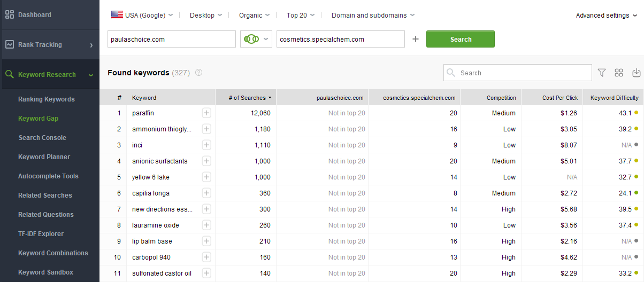
Task: Select the keyword 'anionic surfactants'
Action: pyautogui.click(x=160, y=161)
